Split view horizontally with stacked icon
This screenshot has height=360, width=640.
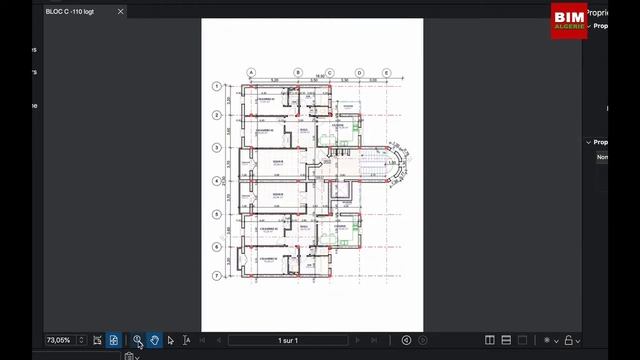506,340
